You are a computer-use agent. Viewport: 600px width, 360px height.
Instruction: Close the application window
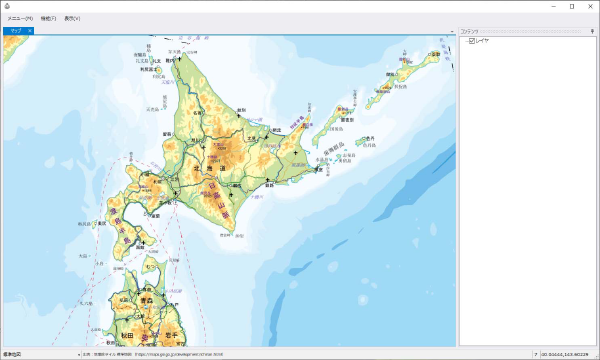point(590,7)
